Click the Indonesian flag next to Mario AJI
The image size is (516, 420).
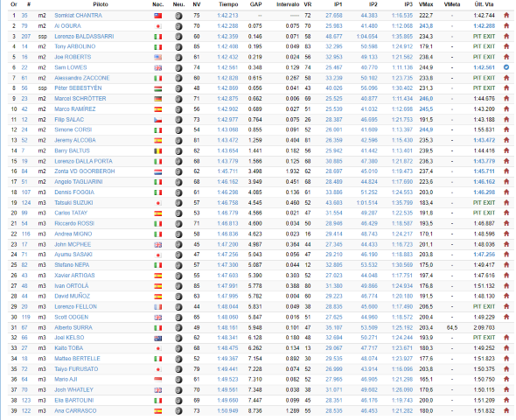point(158,380)
